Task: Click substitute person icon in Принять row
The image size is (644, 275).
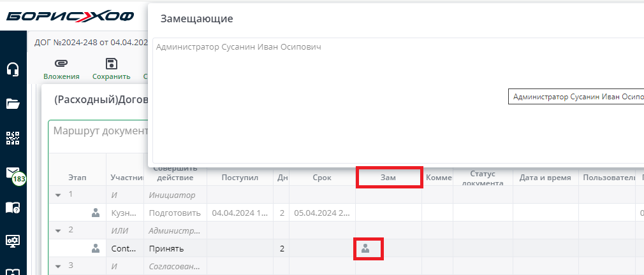Action: [x=365, y=248]
